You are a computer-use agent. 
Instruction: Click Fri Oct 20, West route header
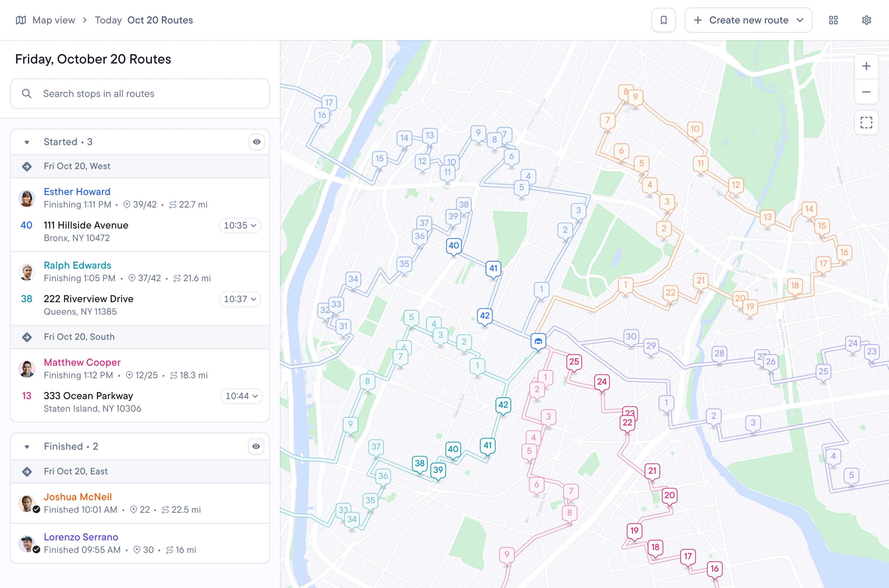tap(140, 167)
